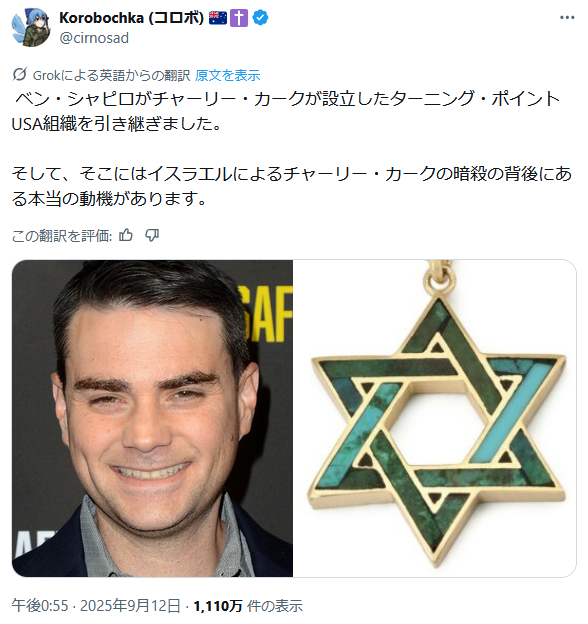Open the three-dot more options menu
Image resolution: width=588 pixels, height=624 pixels.
pos(567,18)
